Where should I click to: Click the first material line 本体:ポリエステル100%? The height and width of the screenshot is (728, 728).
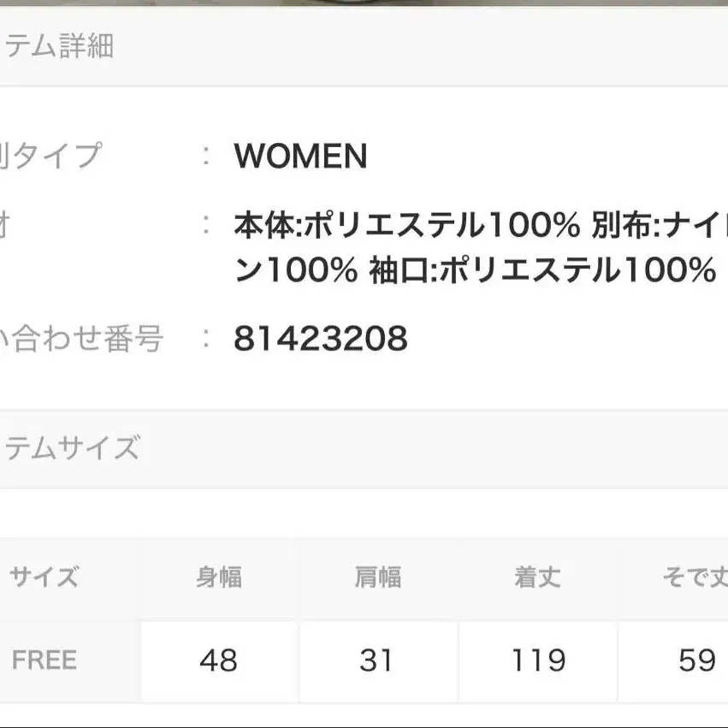pyautogui.click(x=406, y=226)
